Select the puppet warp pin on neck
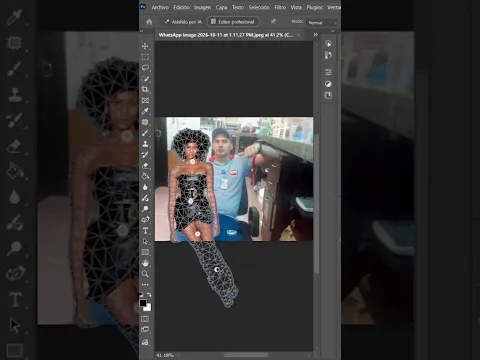 [x=193, y=162]
